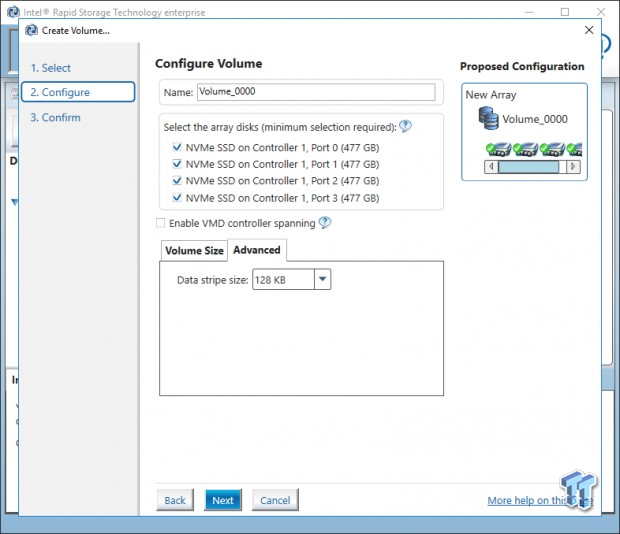Open help icon for VMD controller spanning

(x=325, y=223)
